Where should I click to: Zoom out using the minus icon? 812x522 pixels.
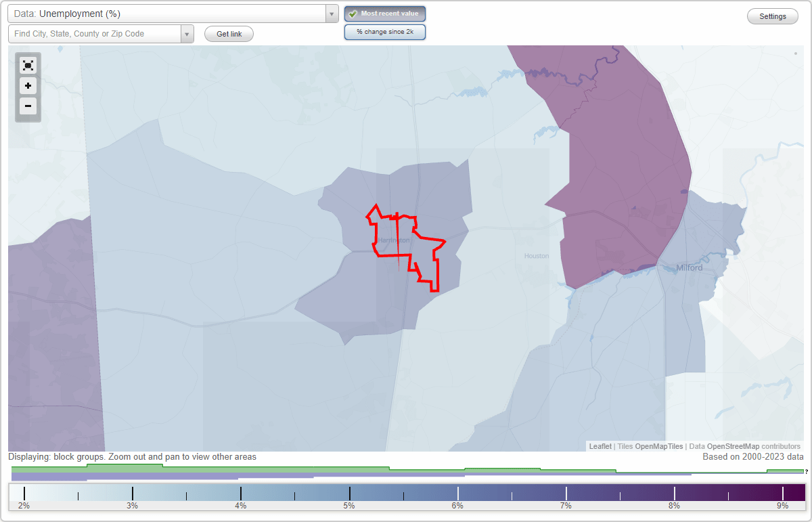tap(28, 106)
